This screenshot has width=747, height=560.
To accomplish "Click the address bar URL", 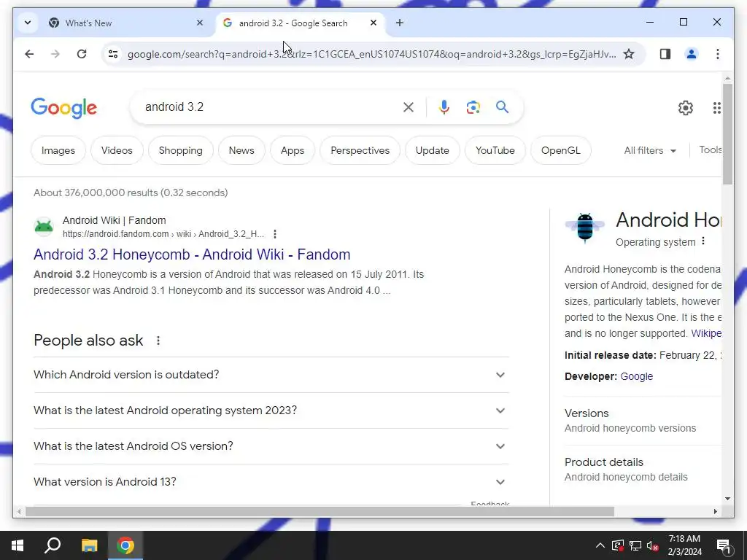I will tap(371, 54).
